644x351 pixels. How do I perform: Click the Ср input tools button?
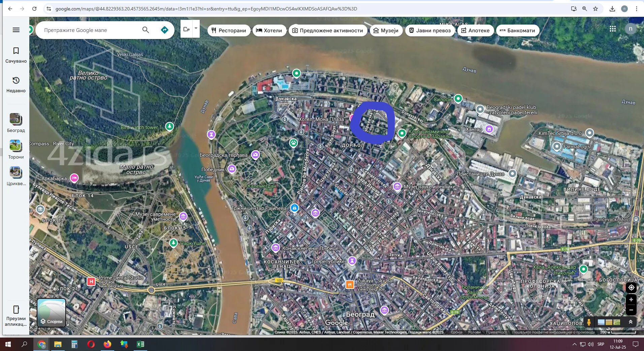[x=187, y=29]
